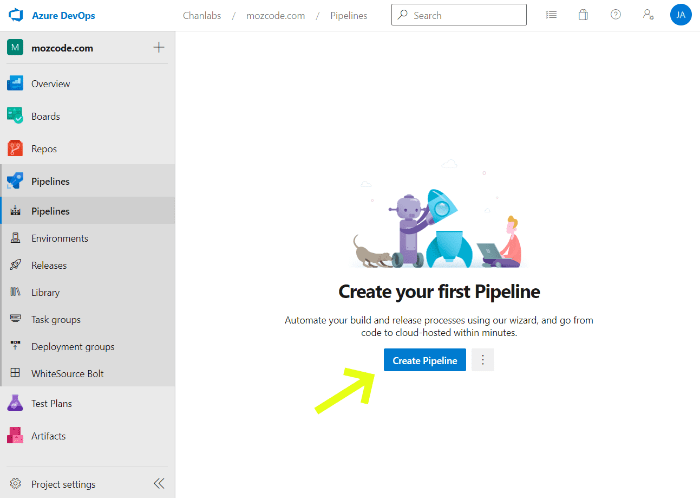Screen dimensions: 700x498
Task: Open more options next to Create Pipeline
Action: point(482,360)
